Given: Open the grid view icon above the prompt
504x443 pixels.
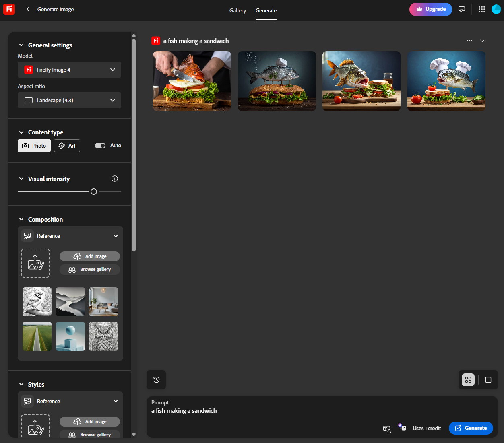Looking at the screenshot, I should [x=468, y=380].
